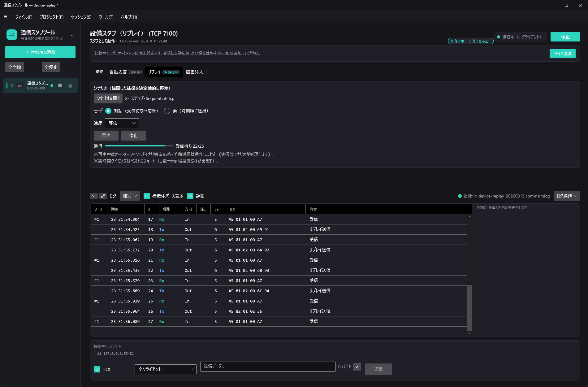Image resolution: width=588 pixels, height=387 pixels.
Task: Open the プロジェクト(P) menu
Action: click(52, 17)
